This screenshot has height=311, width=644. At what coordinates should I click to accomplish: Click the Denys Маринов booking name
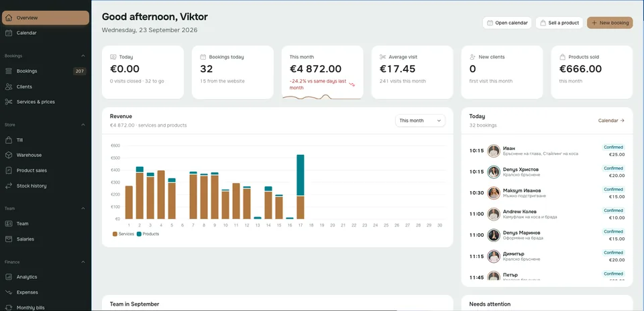(522, 233)
